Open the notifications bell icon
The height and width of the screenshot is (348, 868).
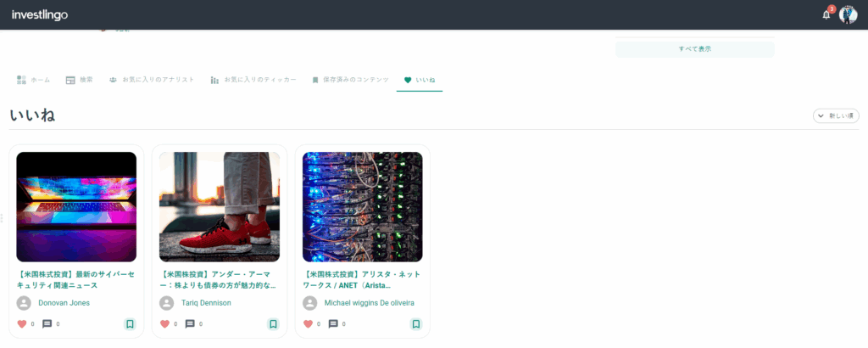click(826, 14)
